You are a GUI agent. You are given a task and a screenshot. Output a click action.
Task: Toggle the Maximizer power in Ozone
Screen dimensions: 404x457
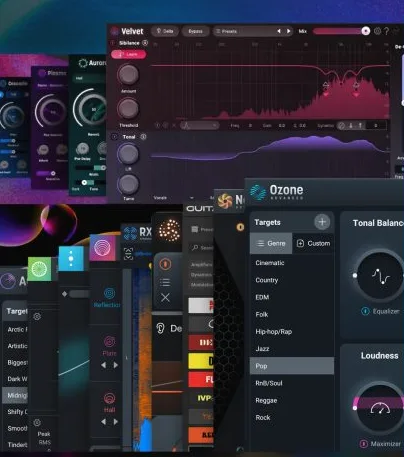point(363,444)
